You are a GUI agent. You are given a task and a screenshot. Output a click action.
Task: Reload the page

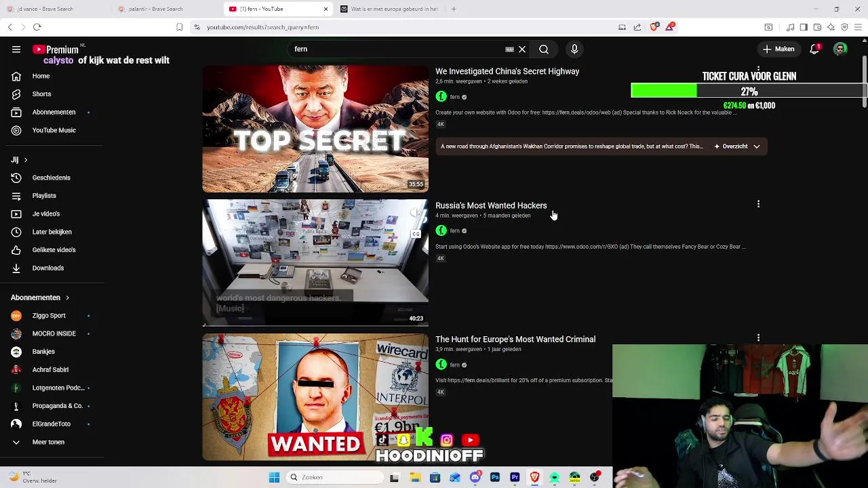coord(37,27)
